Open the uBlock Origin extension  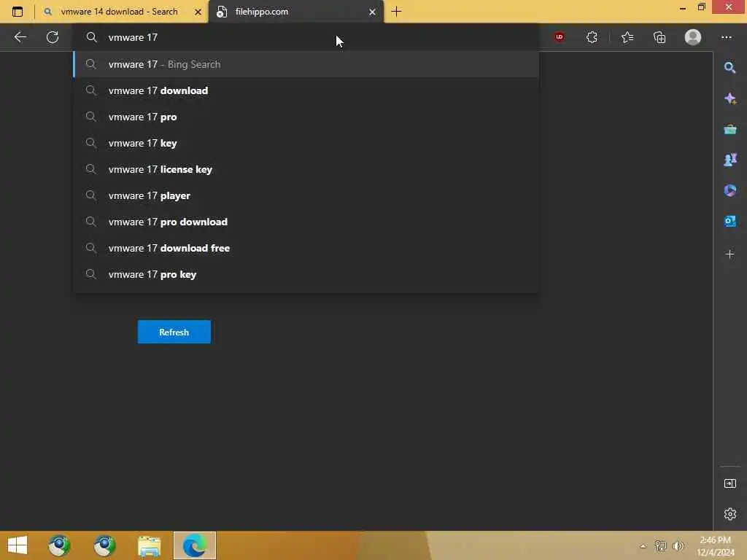pos(560,36)
